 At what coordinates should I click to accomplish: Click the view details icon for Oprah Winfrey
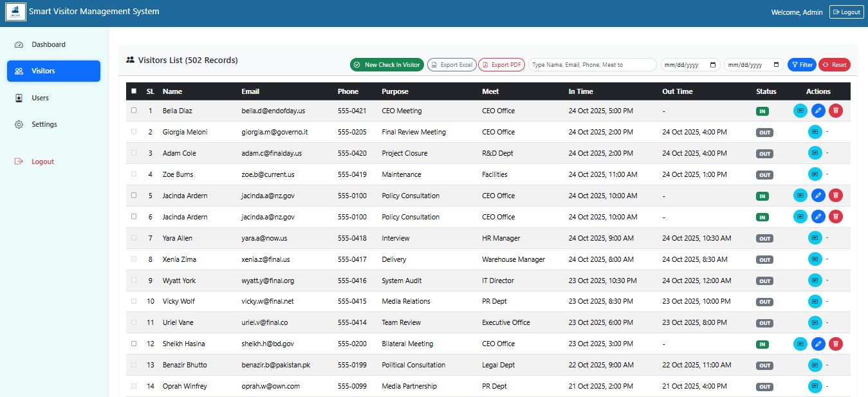tap(815, 386)
